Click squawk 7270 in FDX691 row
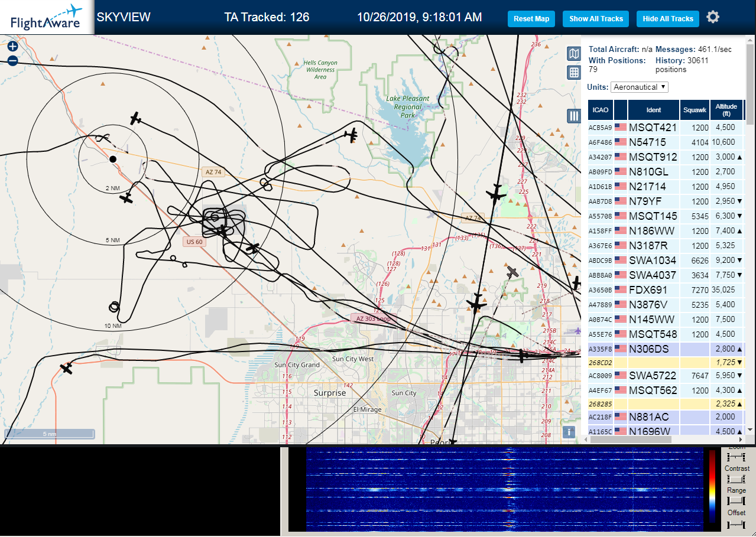Screen dimensions: 756x537 [x=700, y=290]
